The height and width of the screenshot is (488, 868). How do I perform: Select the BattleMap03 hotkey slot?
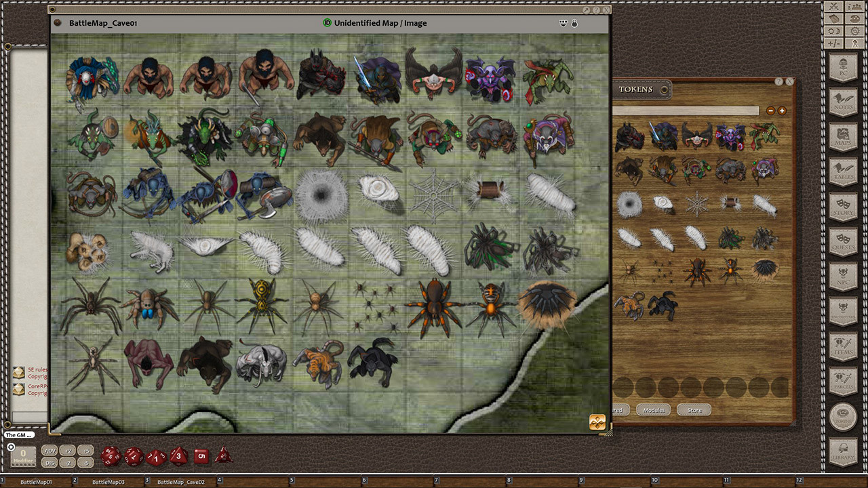[x=110, y=481]
